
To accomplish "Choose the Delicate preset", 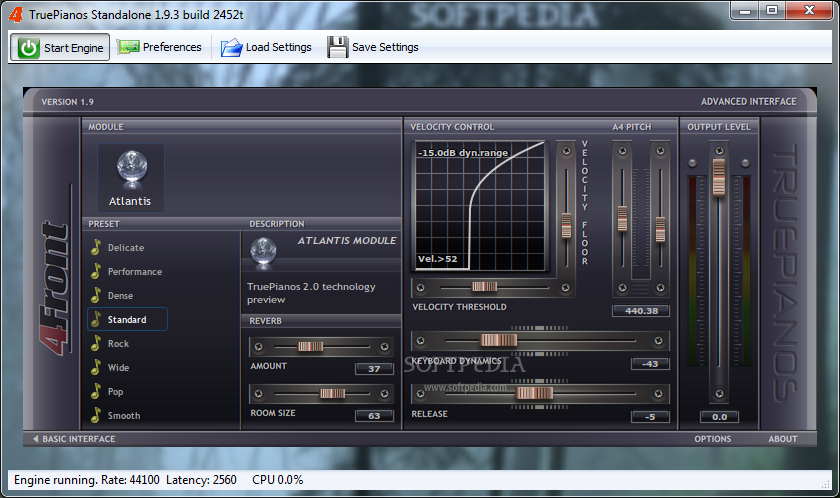I will [126, 247].
